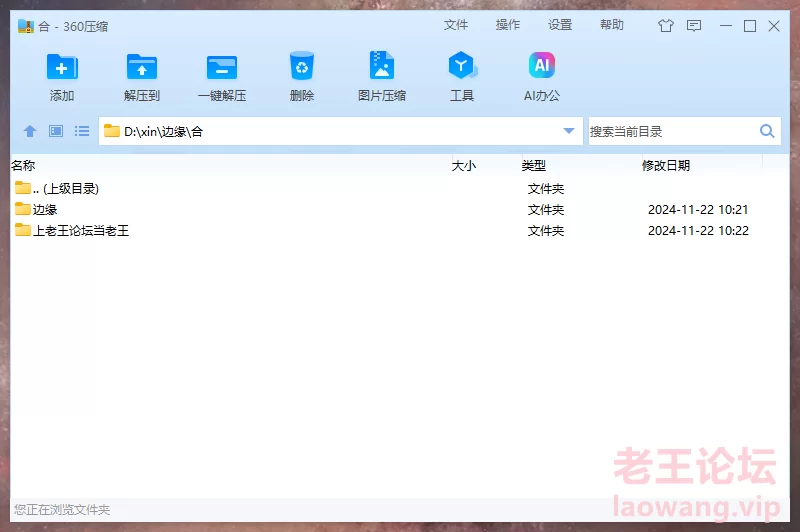Open the 操作 menu
Viewport: 800px width, 532px height.
[x=508, y=25]
